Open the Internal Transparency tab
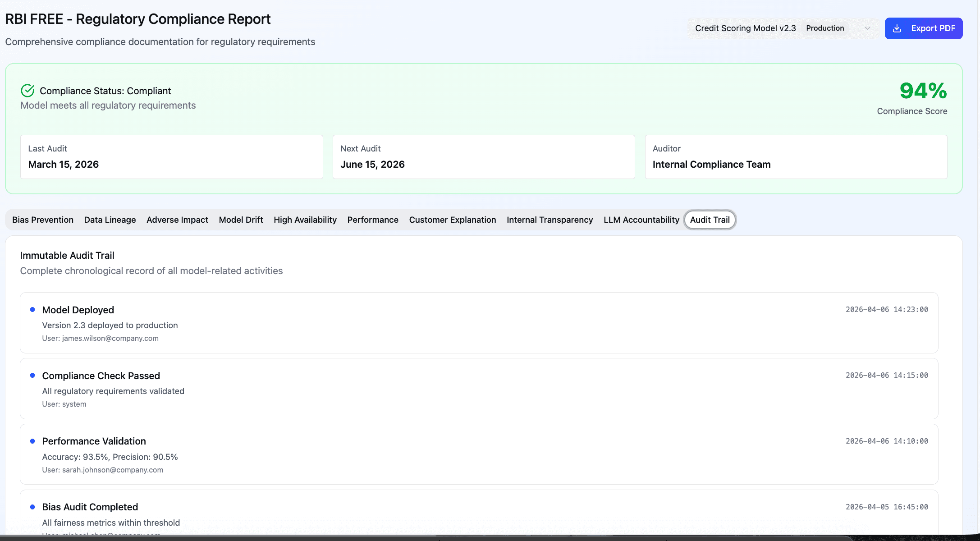 [550, 220]
